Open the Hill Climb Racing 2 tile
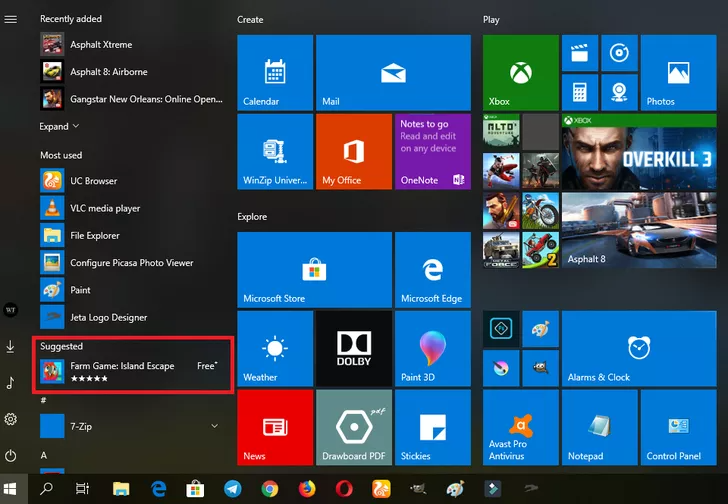The height and width of the screenshot is (504, 728). pyautogui.click(x=540, y=250)
